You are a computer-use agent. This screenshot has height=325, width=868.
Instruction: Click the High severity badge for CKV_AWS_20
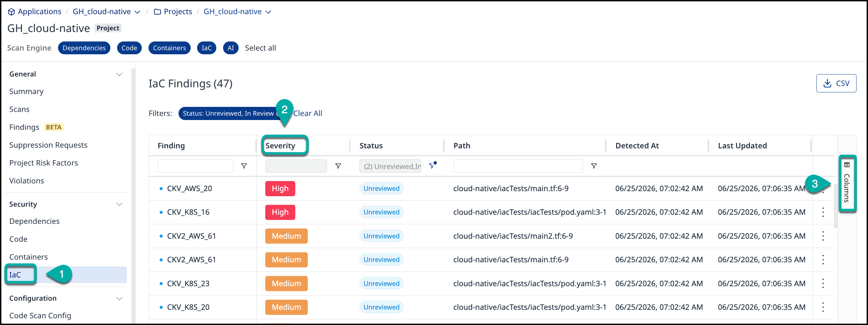coord(280,188)
